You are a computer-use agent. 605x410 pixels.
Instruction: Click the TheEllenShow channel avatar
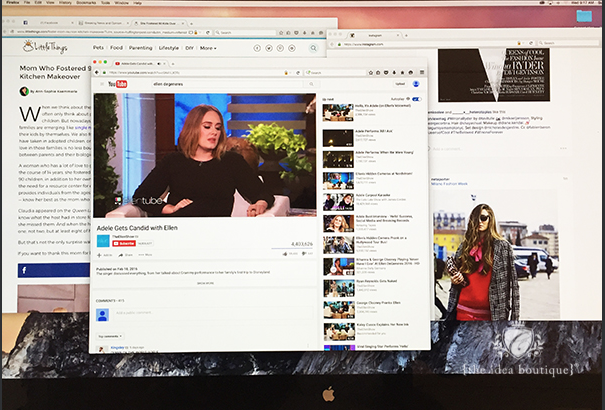click(x=103, y=241)
